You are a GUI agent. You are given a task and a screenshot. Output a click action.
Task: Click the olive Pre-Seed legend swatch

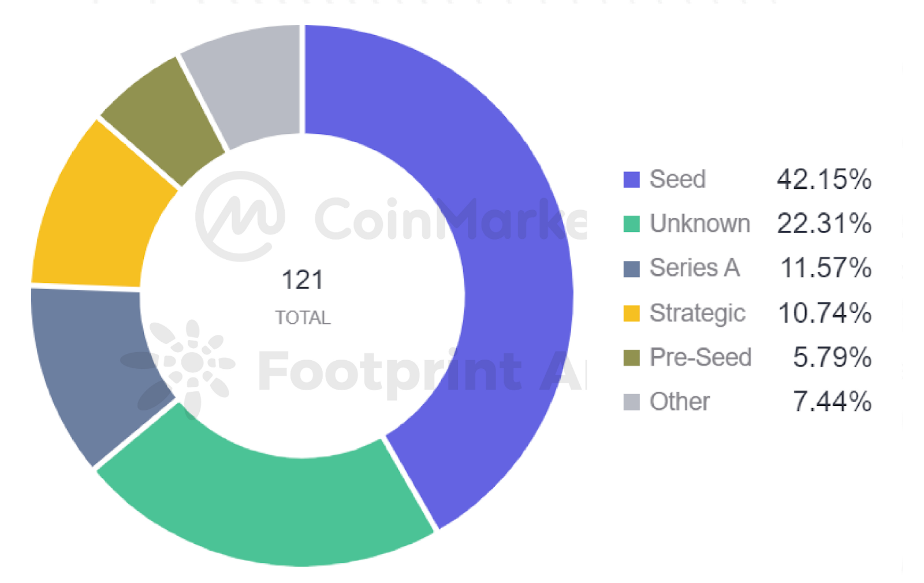pyautogui.click(x=631, y=357)
